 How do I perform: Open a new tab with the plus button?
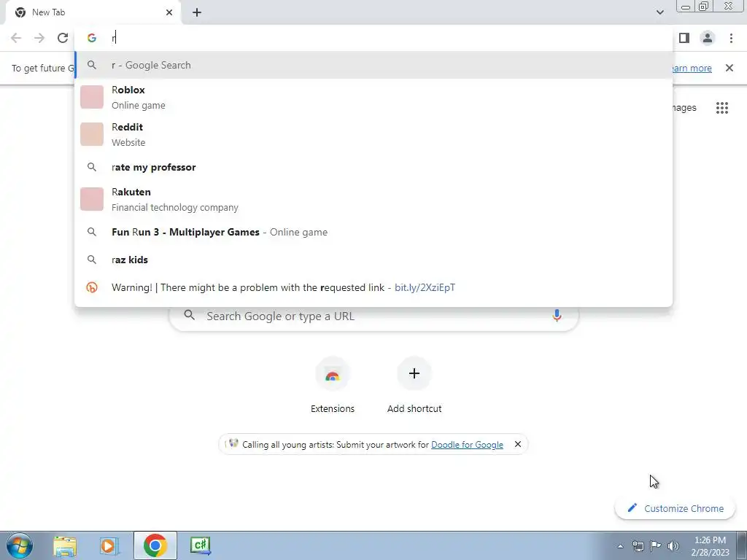[197, 13]
